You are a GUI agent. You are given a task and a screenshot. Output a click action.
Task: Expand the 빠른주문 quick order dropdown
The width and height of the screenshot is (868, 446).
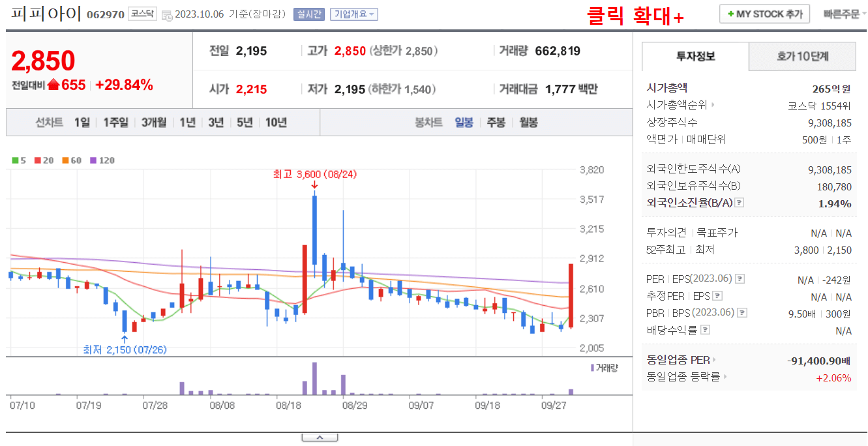point(845,14)
